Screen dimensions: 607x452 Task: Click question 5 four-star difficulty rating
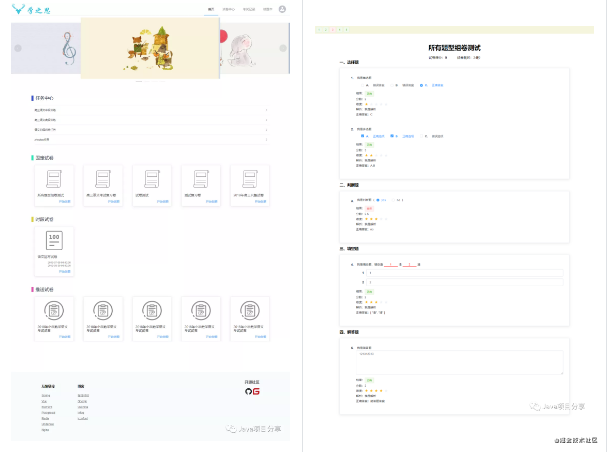click(376, 391)
